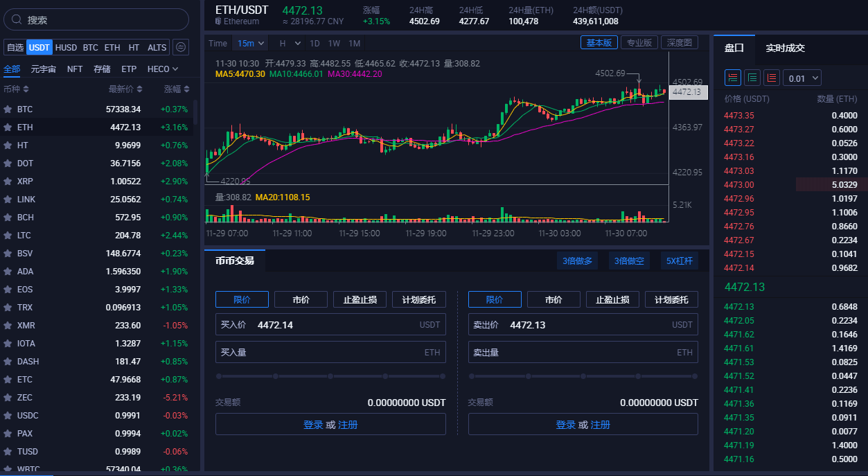Screen dimensions: 868x476
Task: Select the ALTS market tab
Action: (x=157, y=47)
